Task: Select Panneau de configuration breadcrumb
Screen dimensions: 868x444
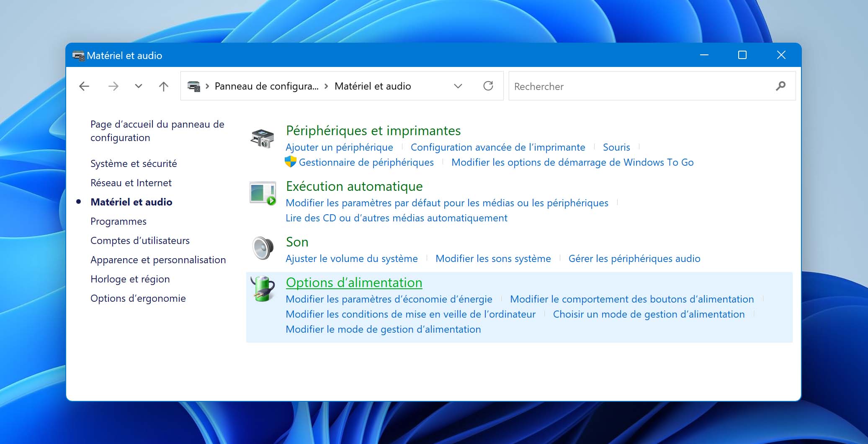Action: coord(266,86)
